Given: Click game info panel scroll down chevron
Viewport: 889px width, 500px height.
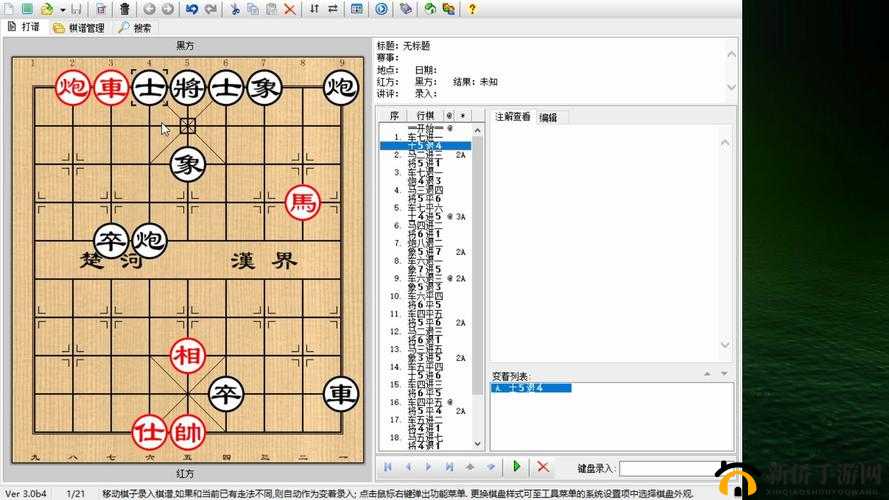Looking at the screenshot, I should point(731,87).
